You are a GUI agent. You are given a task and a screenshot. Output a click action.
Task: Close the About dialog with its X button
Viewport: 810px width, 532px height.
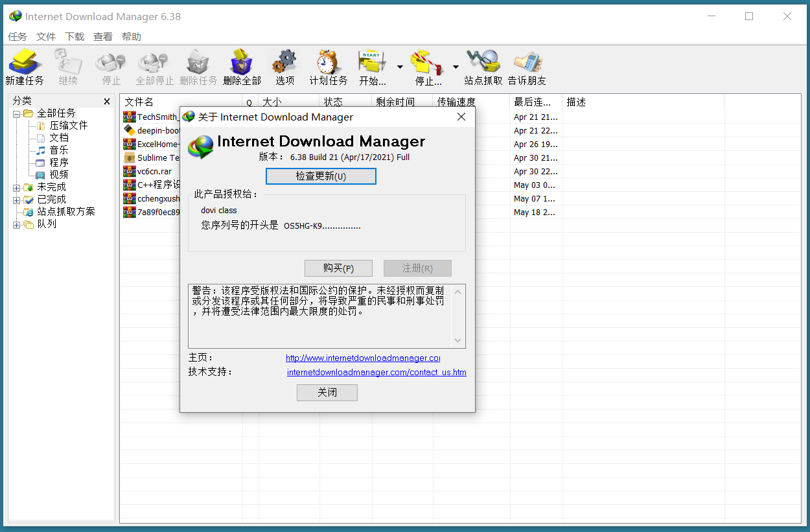click(461, 117)
